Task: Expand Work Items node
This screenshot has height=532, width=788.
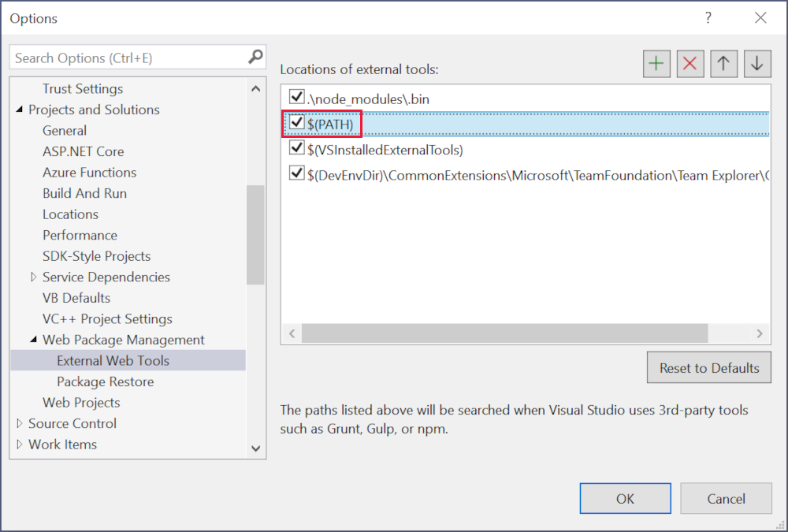Action: [20, 444]
